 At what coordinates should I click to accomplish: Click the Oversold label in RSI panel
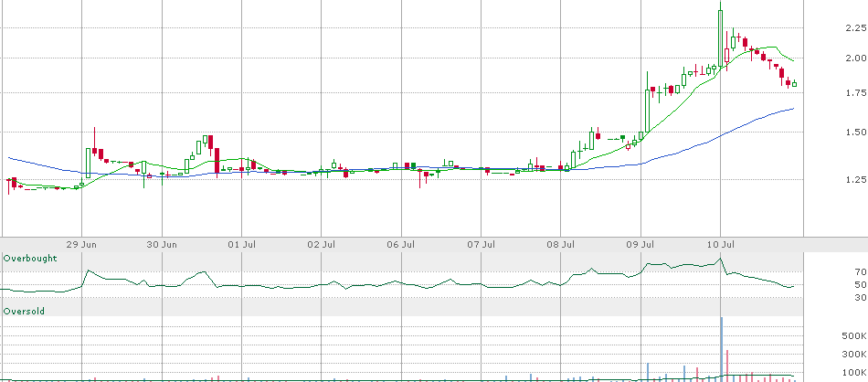(24, 311)
